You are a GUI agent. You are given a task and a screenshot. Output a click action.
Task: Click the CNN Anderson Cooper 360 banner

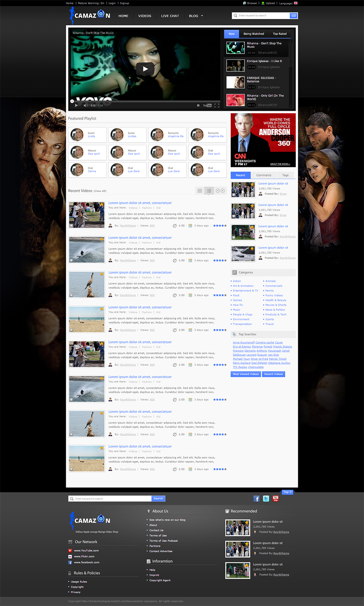coord(263,140)
